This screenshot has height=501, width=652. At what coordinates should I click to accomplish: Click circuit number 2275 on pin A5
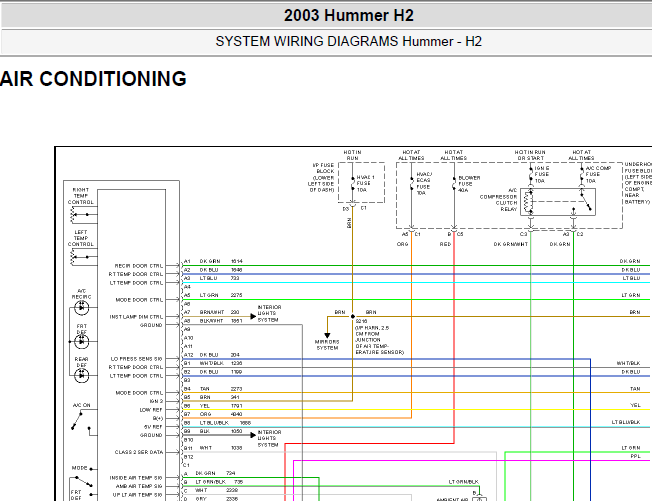[237, 295]
